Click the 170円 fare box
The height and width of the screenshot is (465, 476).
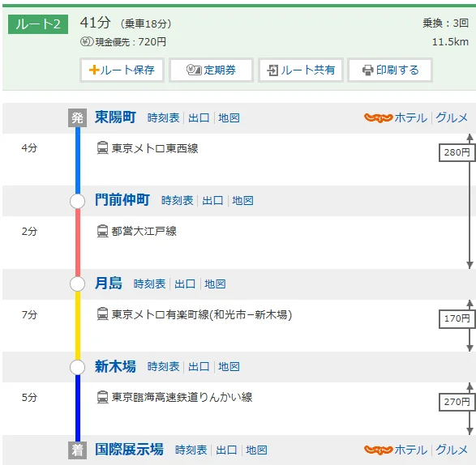tap(457, 318)
